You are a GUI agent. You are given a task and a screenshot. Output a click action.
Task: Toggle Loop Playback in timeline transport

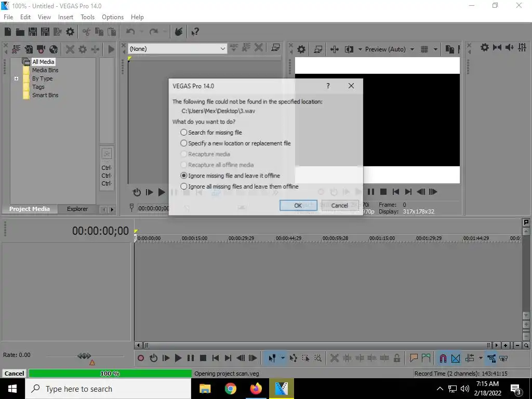pos(153,358)
